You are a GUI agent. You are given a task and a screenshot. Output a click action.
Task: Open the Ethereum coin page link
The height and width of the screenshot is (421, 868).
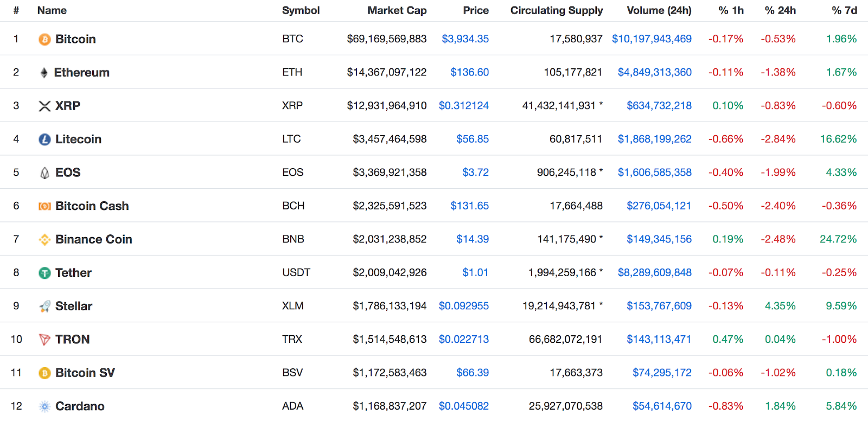pos(82,73)
